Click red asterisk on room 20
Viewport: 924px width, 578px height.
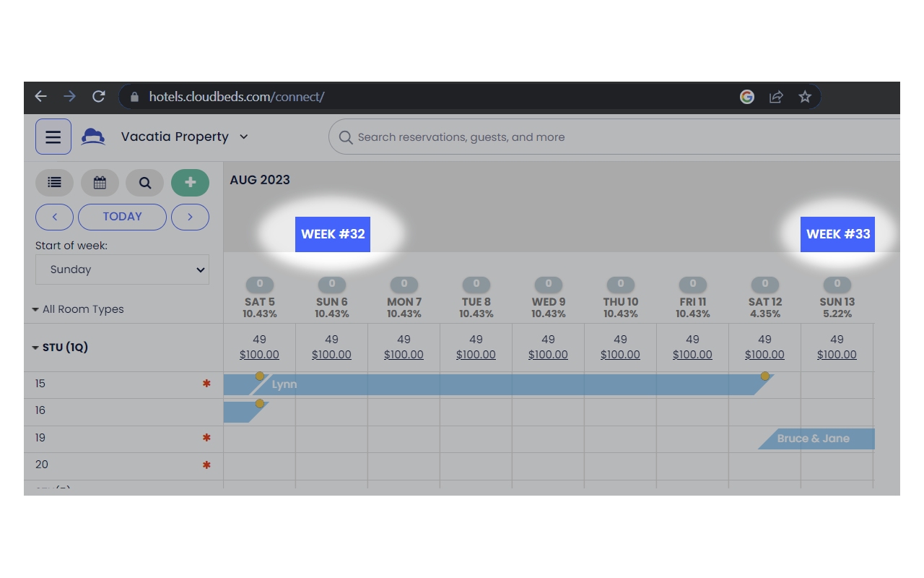[x=206, y=465]
